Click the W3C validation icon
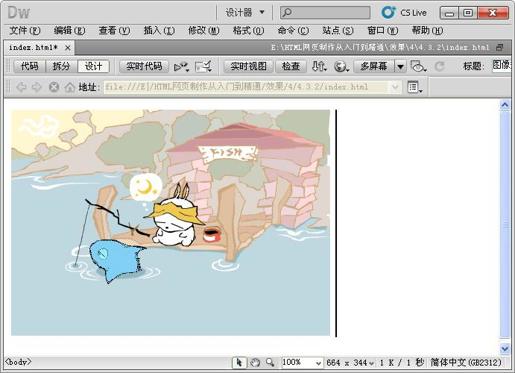This screenshot has height=373, width=515. (203, 67)
